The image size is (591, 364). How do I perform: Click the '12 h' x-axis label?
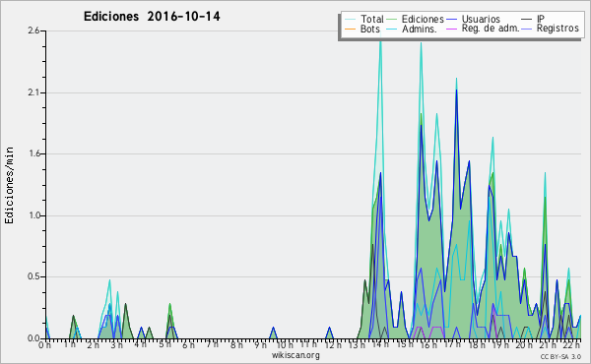tap(333, 344)
